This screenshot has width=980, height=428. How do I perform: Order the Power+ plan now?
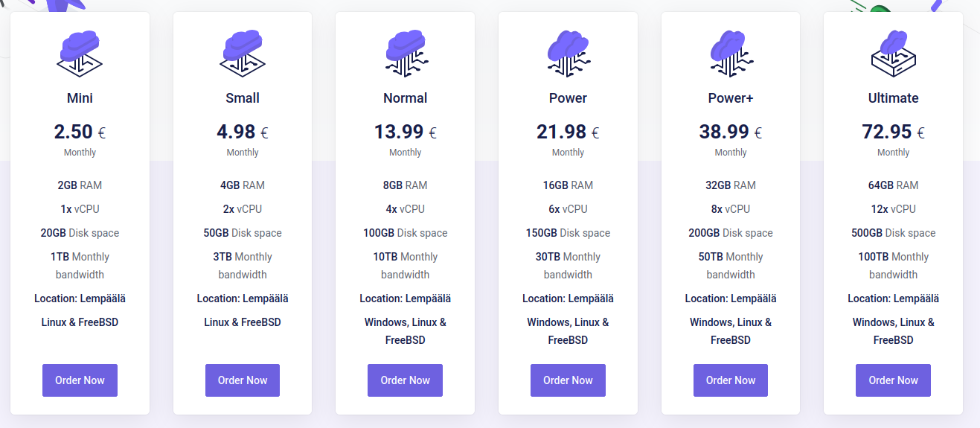731,380
